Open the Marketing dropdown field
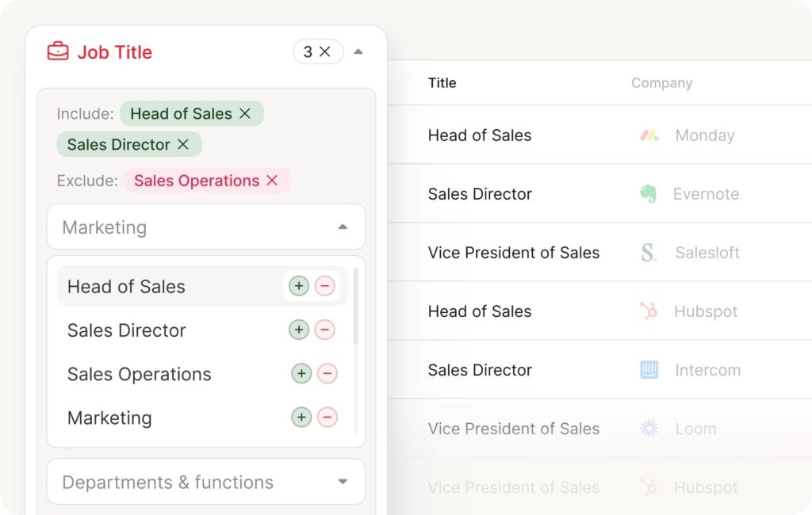Viewport: 812px width, 515px height. pos(205,227)
